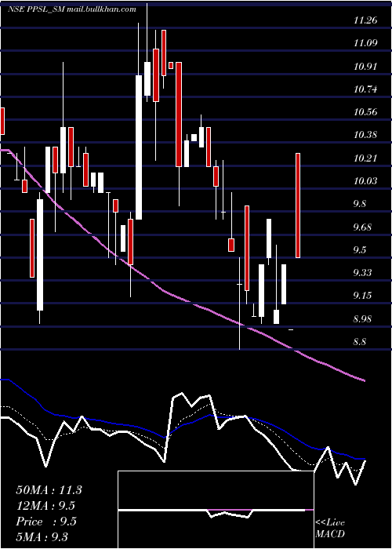Click the 10.56 price axis label
392x549 pixels.
[x=365, y=112]
